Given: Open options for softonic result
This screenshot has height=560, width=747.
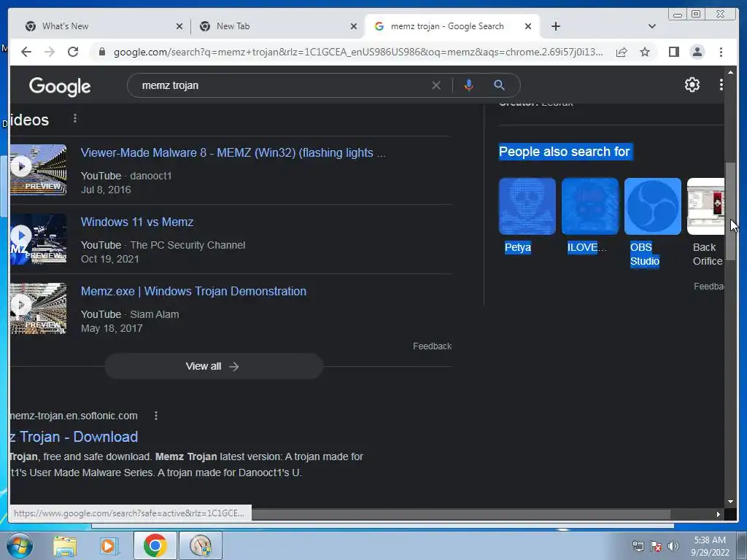Looking at the screenshot, I should coord(156,416).
